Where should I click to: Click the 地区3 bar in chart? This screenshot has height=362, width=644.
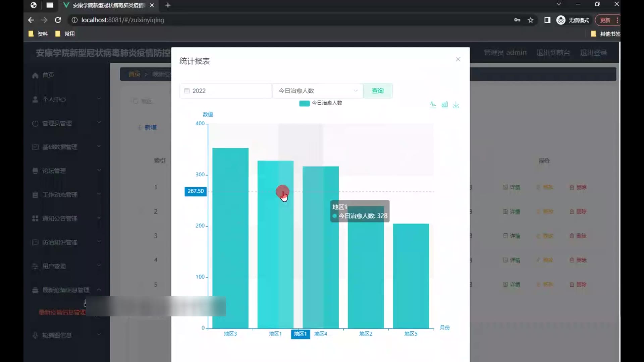[230, 238]
